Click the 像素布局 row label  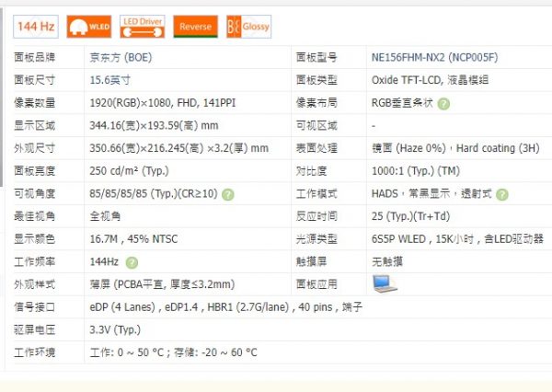[316, 103]
